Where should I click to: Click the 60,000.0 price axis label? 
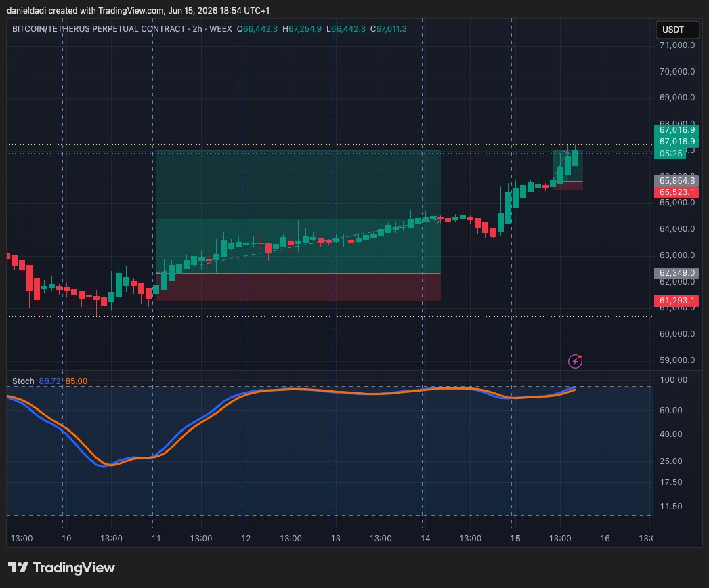677,334
